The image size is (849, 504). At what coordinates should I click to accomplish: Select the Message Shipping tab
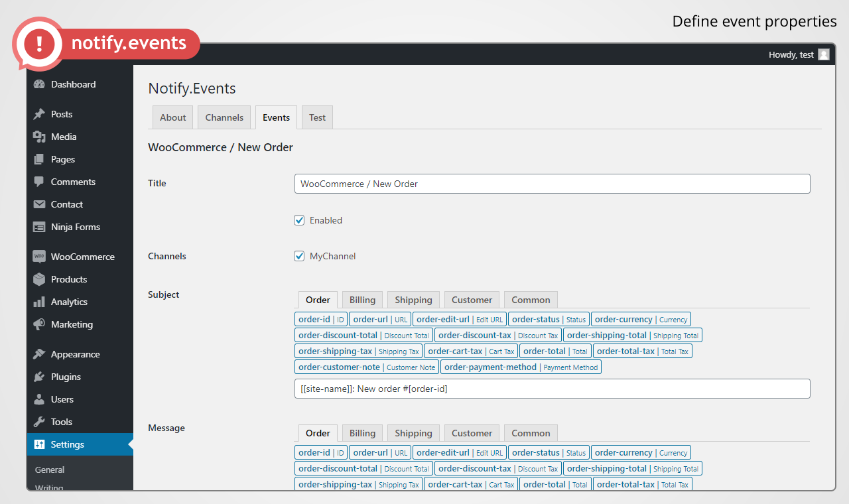(413, 433)
